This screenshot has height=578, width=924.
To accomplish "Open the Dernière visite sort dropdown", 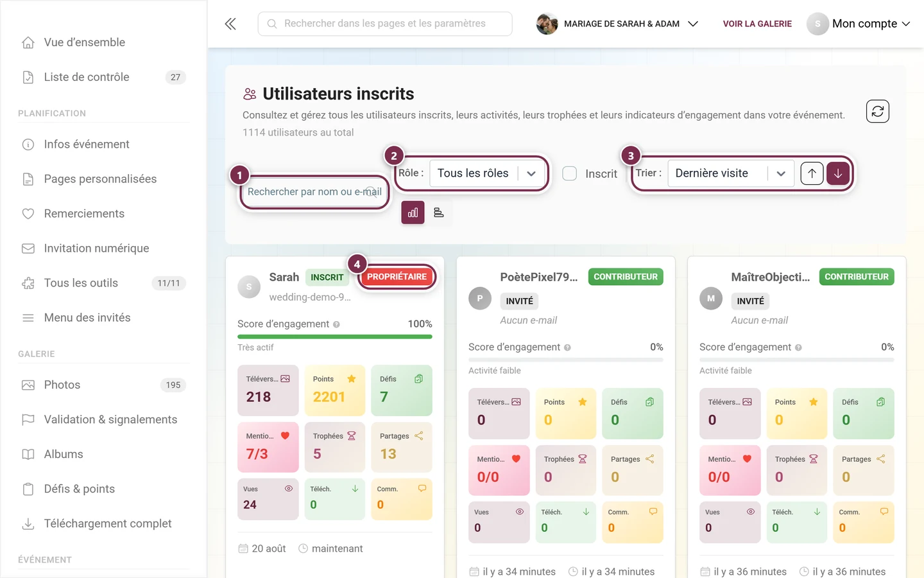I will [731, 173].
